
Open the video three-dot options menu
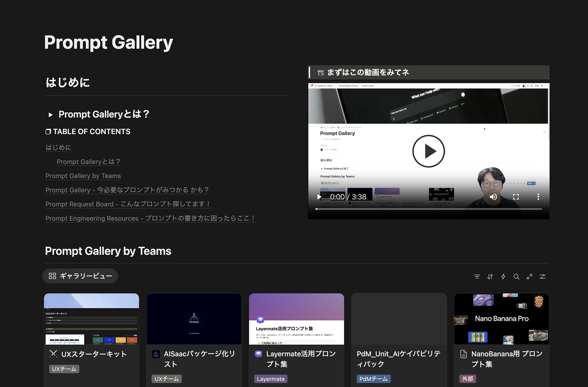pos(538,197)
